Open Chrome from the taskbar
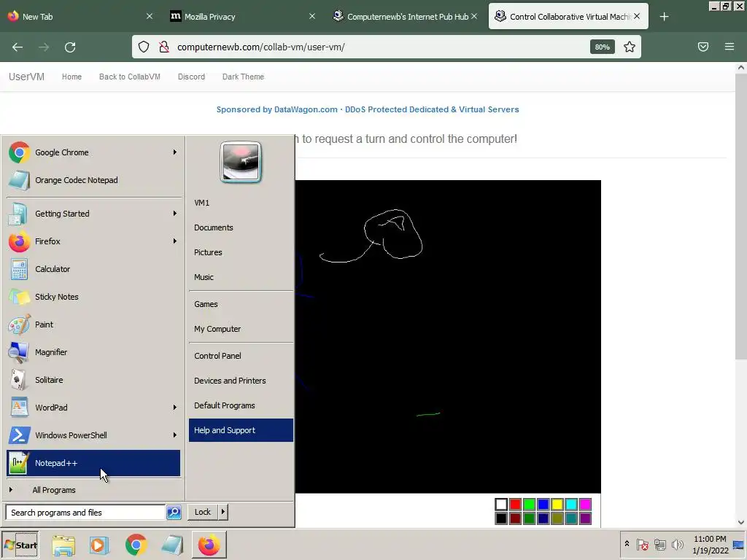747x560 pixels. [x=136, y=545]
